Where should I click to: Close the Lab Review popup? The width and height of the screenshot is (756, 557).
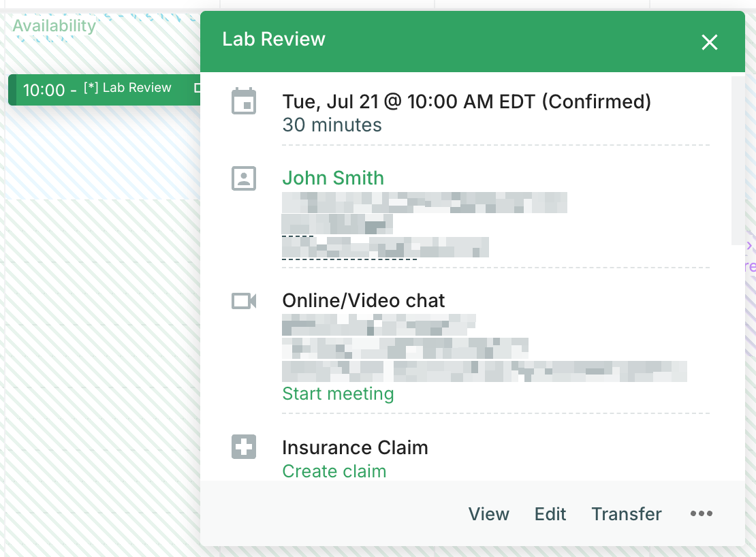click(x=709, y=42)
